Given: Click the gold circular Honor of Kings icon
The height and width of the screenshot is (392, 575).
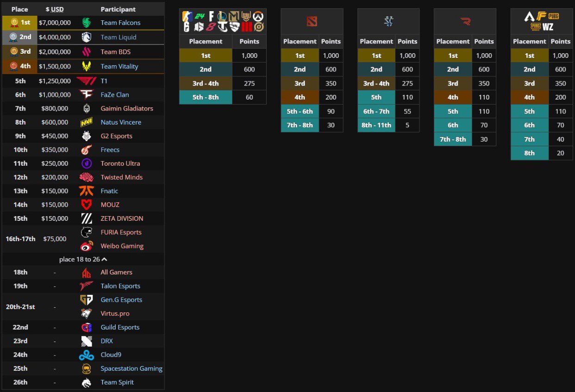Looking at the screenshot, I should [x=258, y=27].
